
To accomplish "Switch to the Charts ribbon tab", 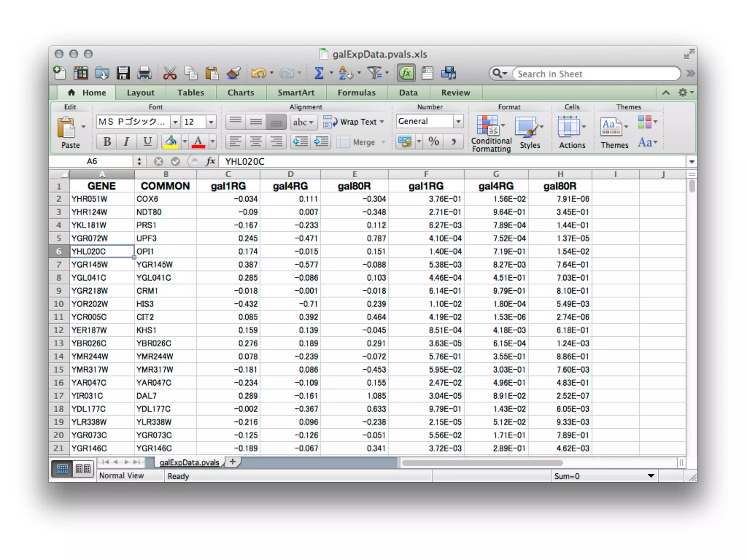I will point(240,93).
